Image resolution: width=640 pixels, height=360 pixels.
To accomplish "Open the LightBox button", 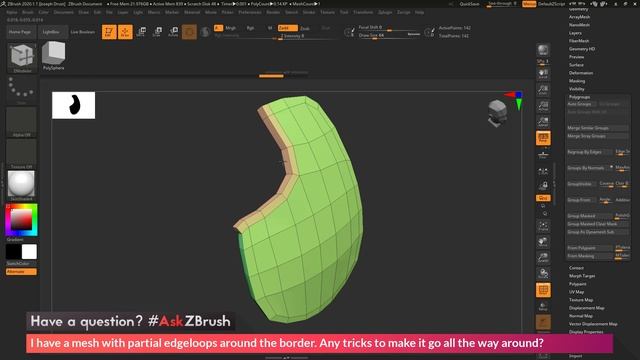I will 52,32.
